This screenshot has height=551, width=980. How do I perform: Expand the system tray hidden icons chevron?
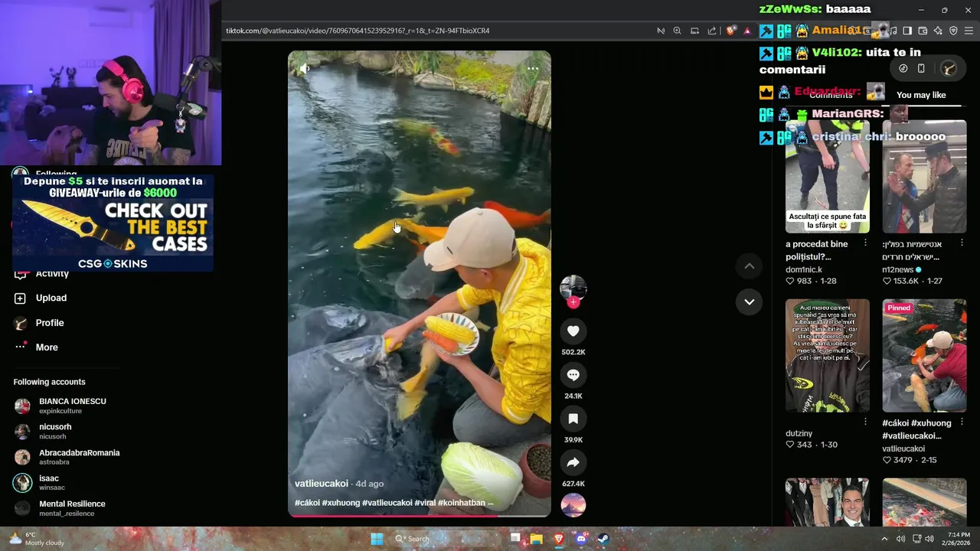tap(884, 539)
